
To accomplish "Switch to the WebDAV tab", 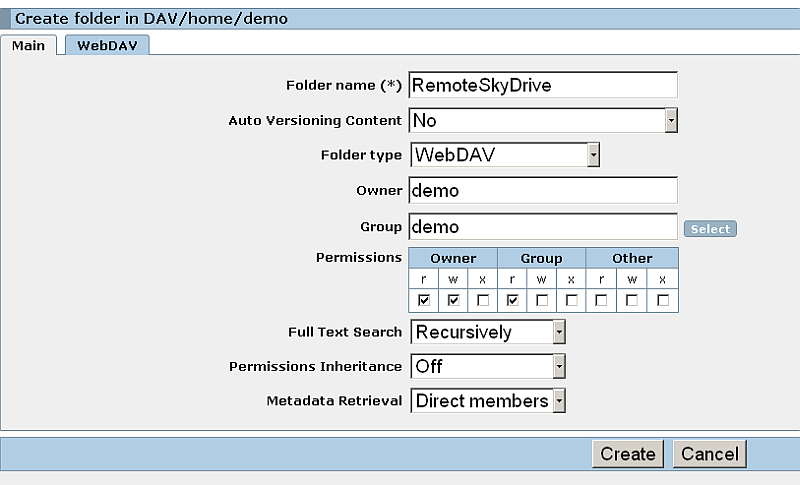I will point(107,45).
